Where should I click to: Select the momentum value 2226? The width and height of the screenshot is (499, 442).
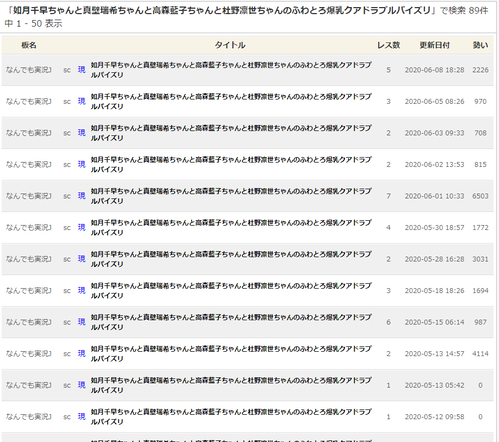pos(480,70)
